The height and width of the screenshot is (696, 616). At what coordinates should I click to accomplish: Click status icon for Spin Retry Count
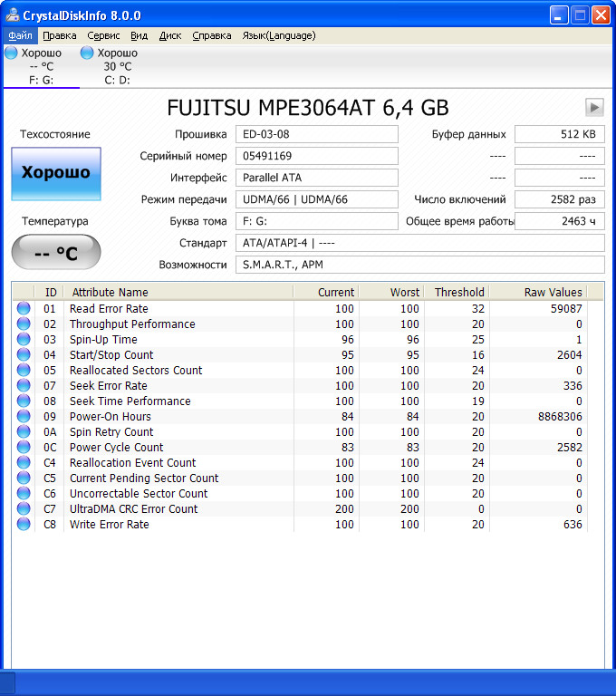(24, 432)
